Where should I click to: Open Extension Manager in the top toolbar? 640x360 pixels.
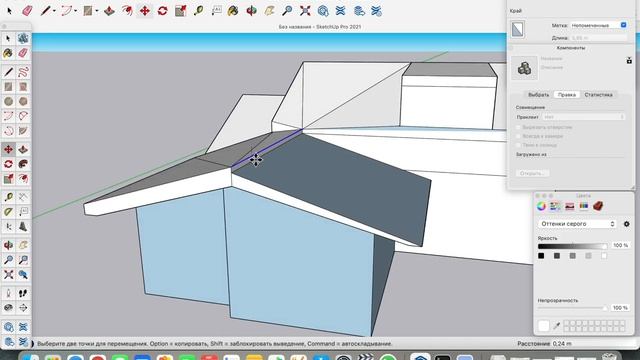coord(377,11)
